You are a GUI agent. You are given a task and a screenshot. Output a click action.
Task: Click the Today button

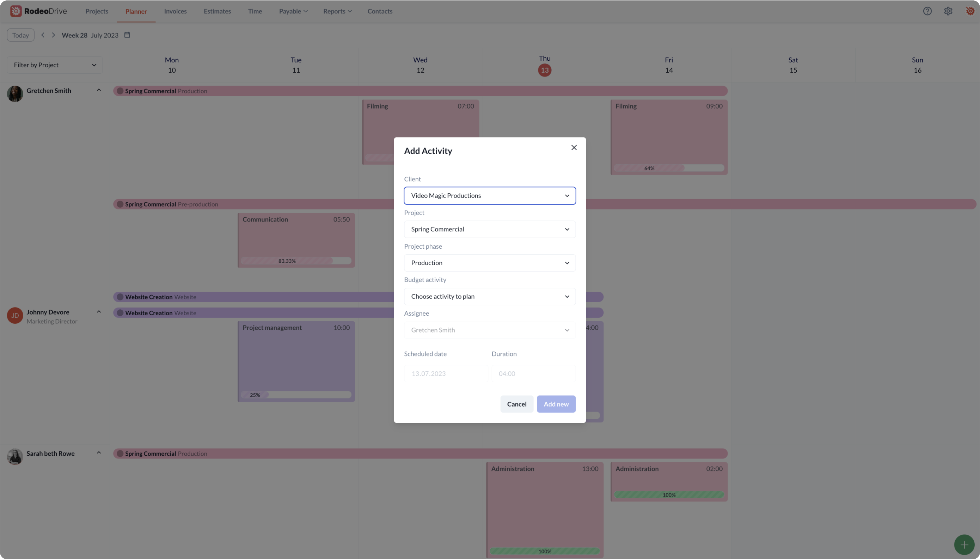tap(21, 35)
